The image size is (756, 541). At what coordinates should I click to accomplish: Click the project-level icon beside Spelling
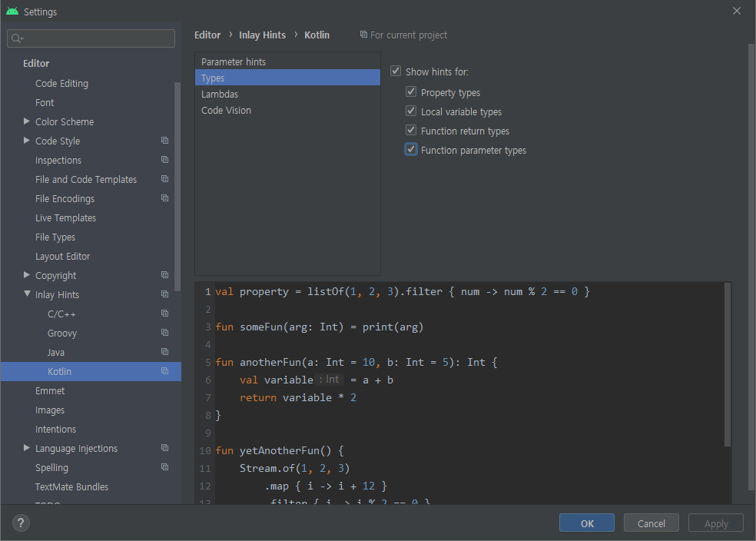coord(164,467)
